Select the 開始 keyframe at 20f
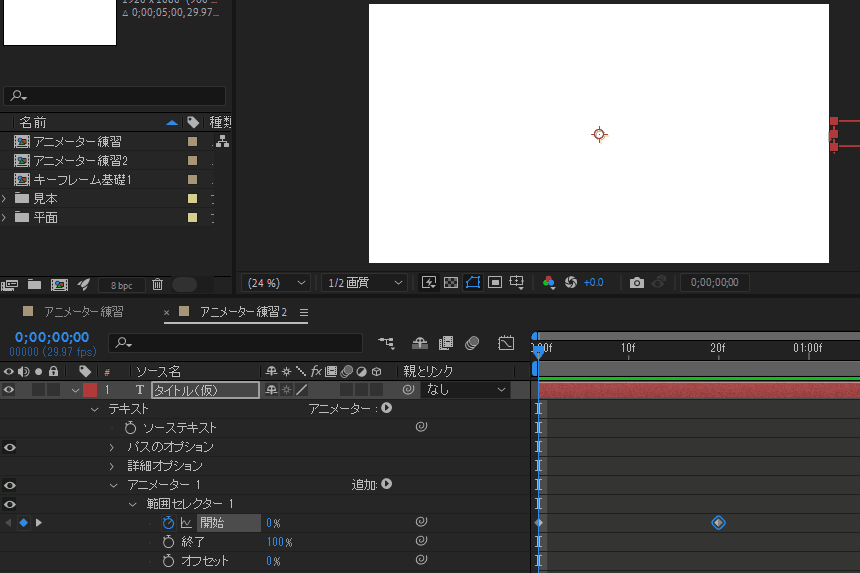Image resolution: width=860 pixels, height=573 pixels. pos(718,523)
